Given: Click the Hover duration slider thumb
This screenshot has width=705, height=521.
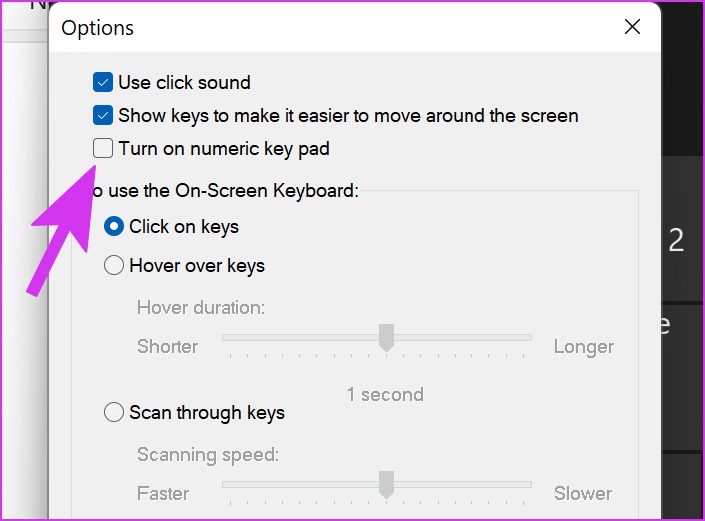Looking at the screenshot, I should tap(387, 338).
